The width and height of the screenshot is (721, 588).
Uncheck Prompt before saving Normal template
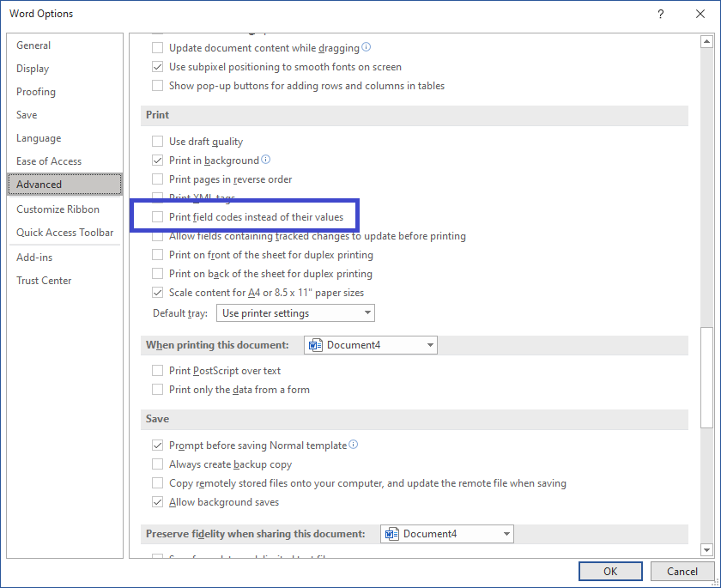(157, 445)
